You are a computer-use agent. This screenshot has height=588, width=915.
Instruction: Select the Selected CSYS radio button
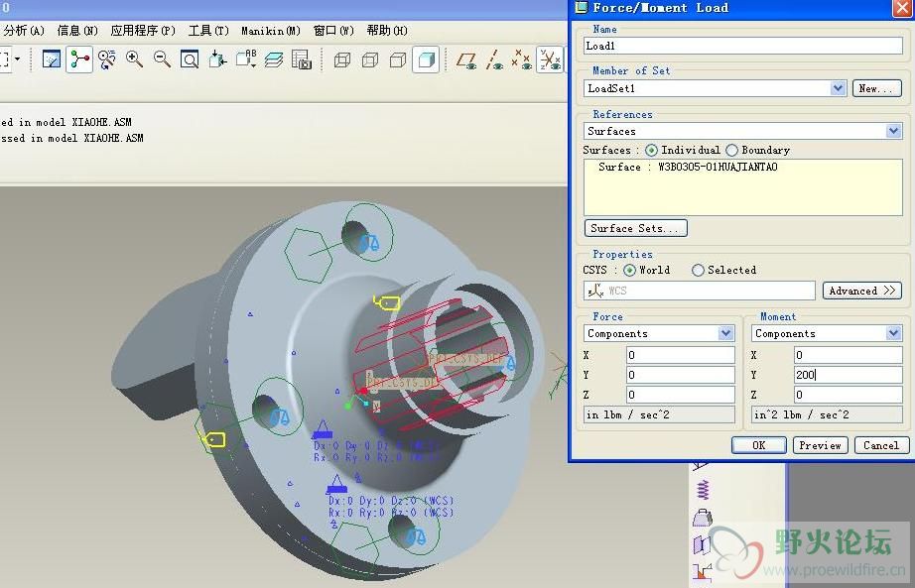coord(698,270)
